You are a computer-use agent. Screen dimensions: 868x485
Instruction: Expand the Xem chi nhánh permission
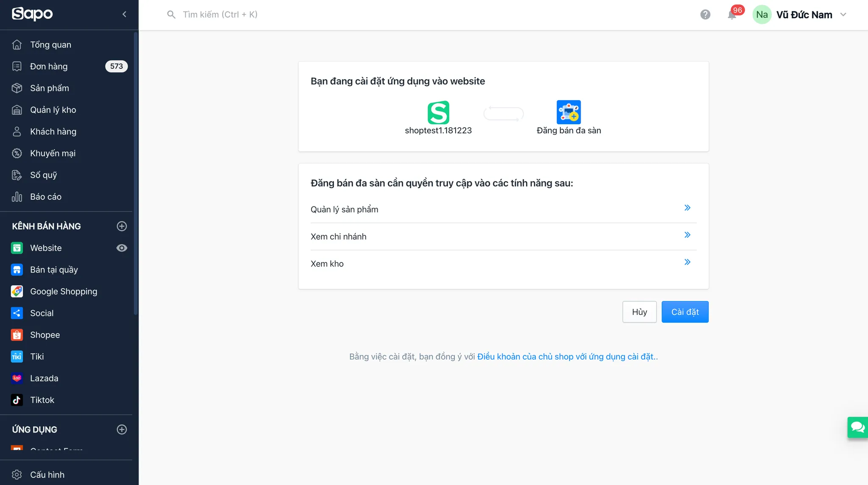[x=687, y=235]
